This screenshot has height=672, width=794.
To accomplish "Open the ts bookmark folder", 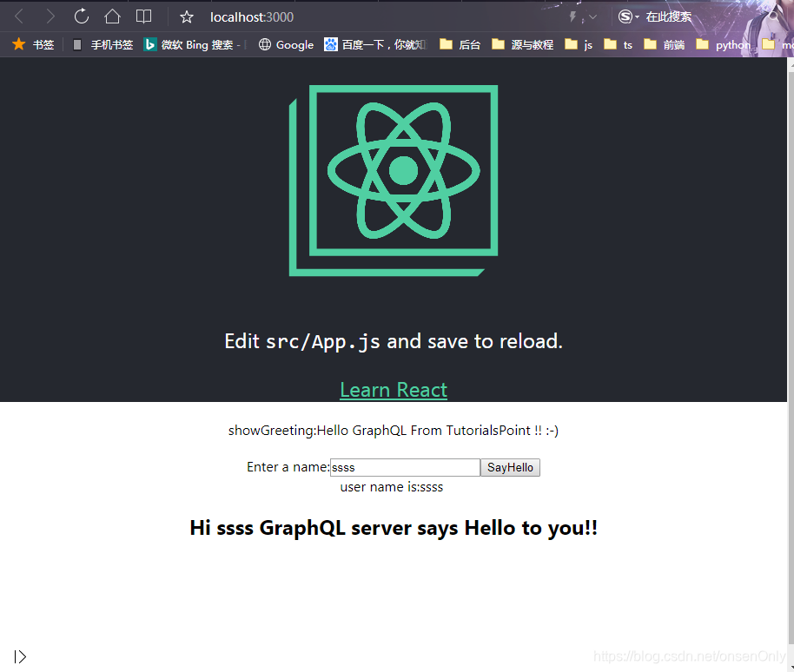I will 619,44.
